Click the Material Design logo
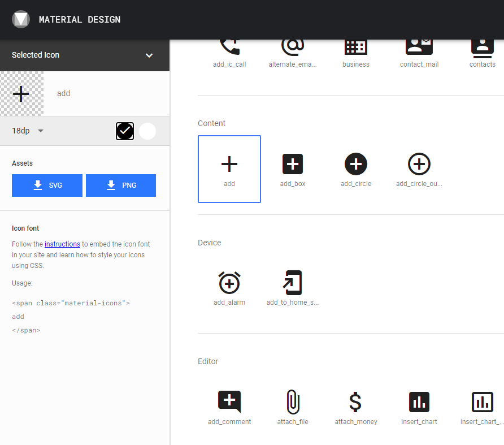The image size is (504, 445). pos(21,19)
